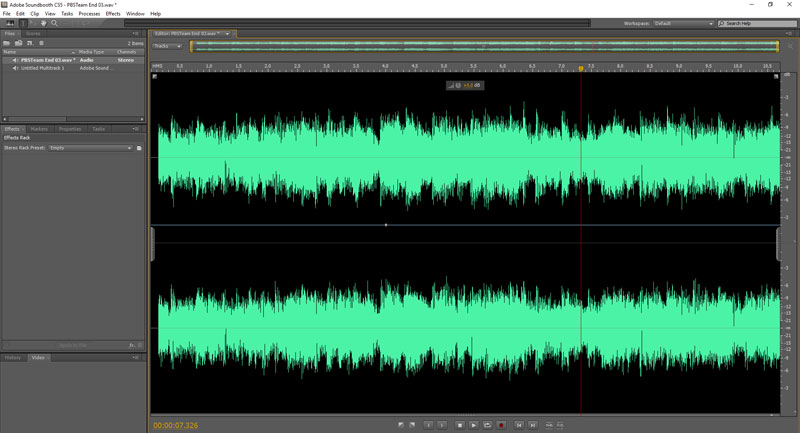The width and height of the screenshot is (800, 433).
Task: Click the trash Close File icon in Files panel
Action: (x=41, y=43)
